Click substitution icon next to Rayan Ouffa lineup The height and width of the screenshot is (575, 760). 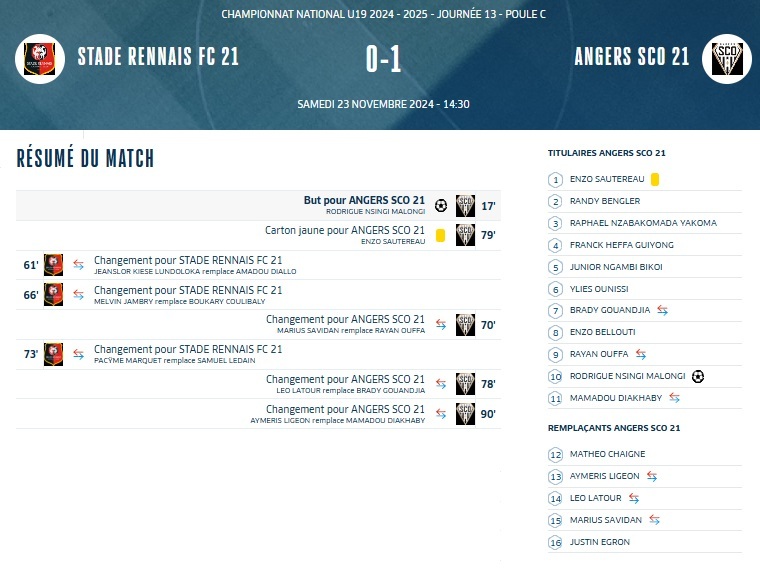641,354
